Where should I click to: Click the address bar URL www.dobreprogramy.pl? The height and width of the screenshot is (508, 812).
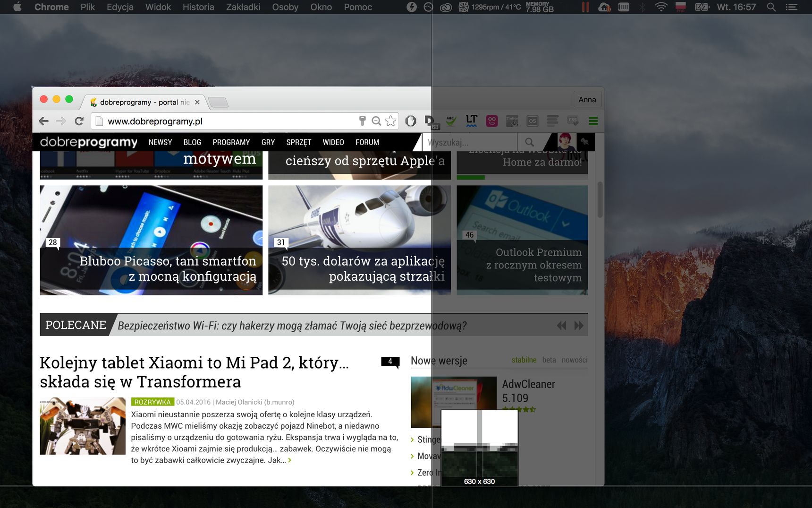155,121
